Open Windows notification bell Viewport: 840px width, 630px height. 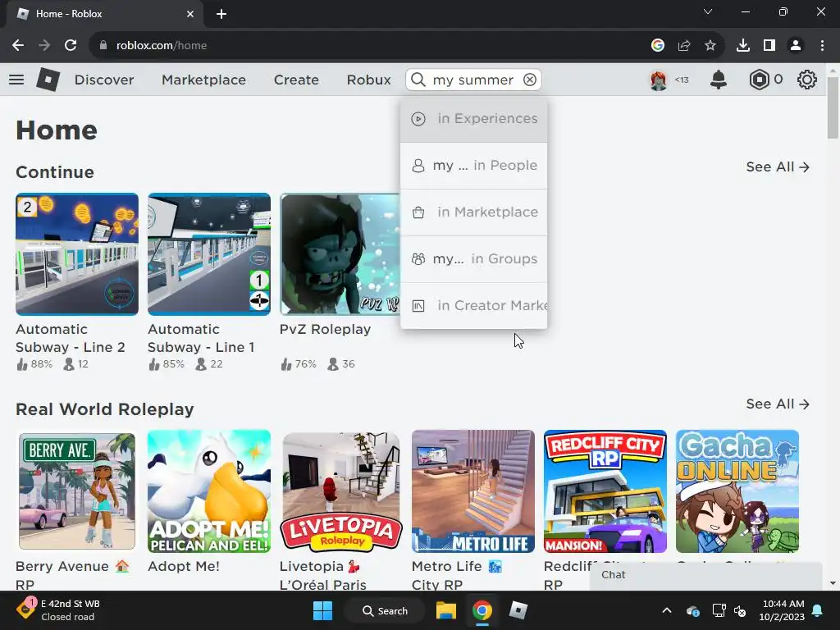[818, 610]
